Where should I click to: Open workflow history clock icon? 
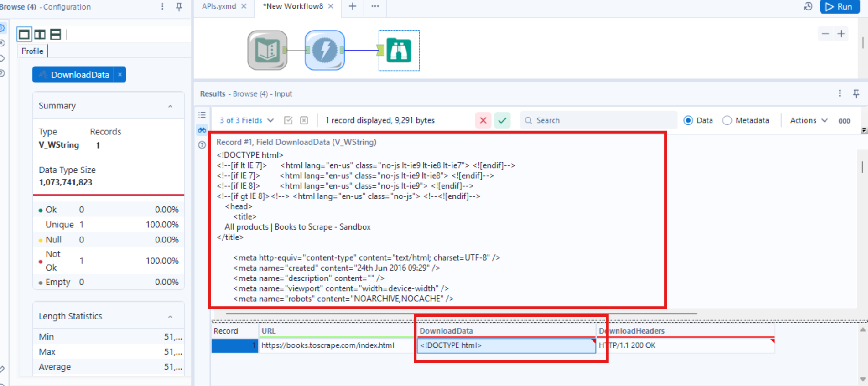[808, 6]
